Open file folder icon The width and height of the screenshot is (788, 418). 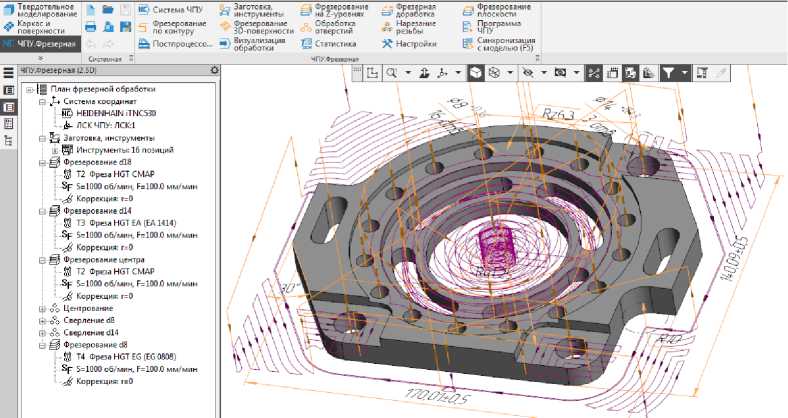click(108, 10)
